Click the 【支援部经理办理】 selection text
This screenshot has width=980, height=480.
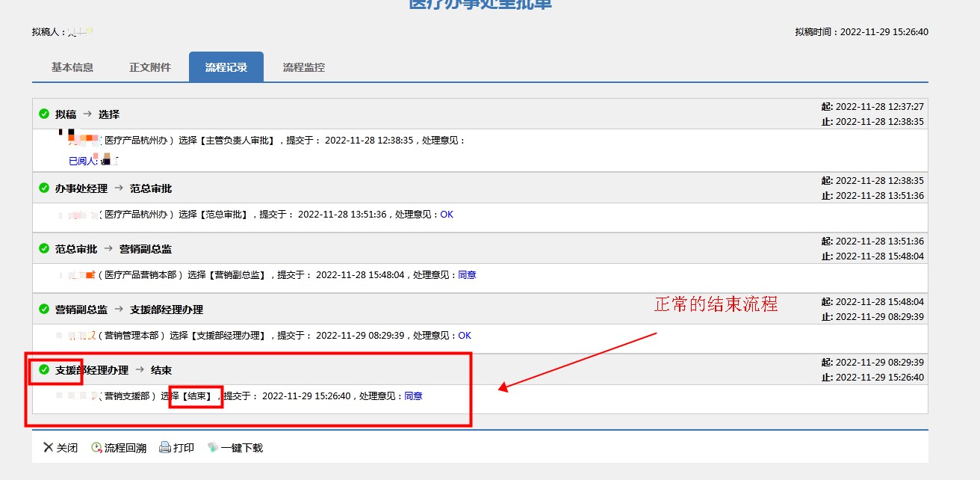(228, 336)
